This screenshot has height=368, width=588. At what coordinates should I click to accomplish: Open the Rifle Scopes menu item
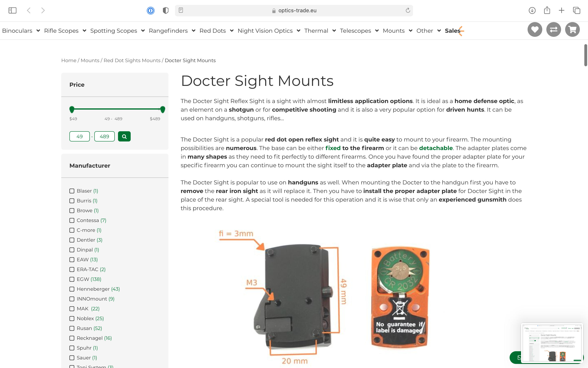point(61,31)
